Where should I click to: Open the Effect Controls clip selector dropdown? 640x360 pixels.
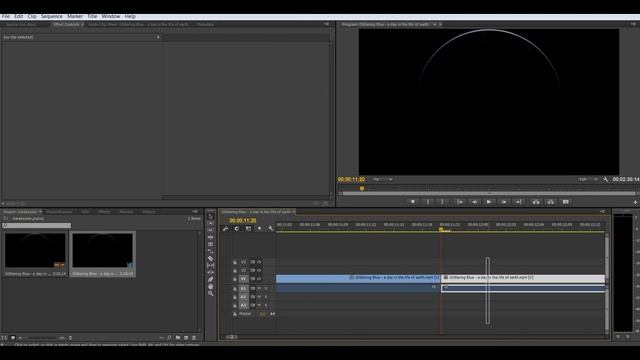[158, 37]
